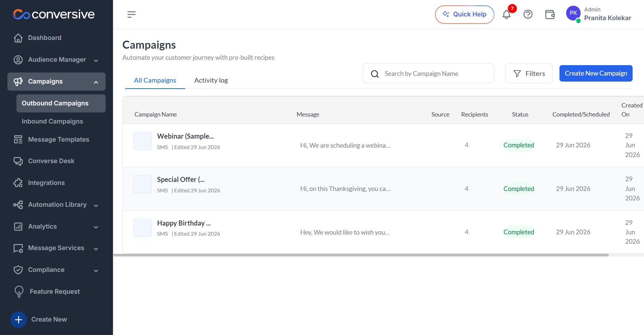Screen dimensions: 644x335
Task: Click the Message Templates sidebar icon
Action: [18, 139]
